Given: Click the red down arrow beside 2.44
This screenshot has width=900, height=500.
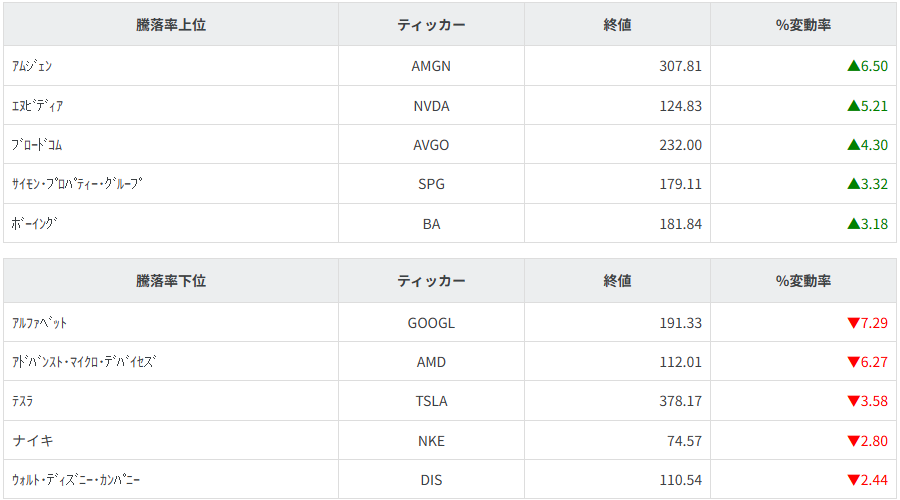Looking at the screenshot, I should click(x=853, y=480).
